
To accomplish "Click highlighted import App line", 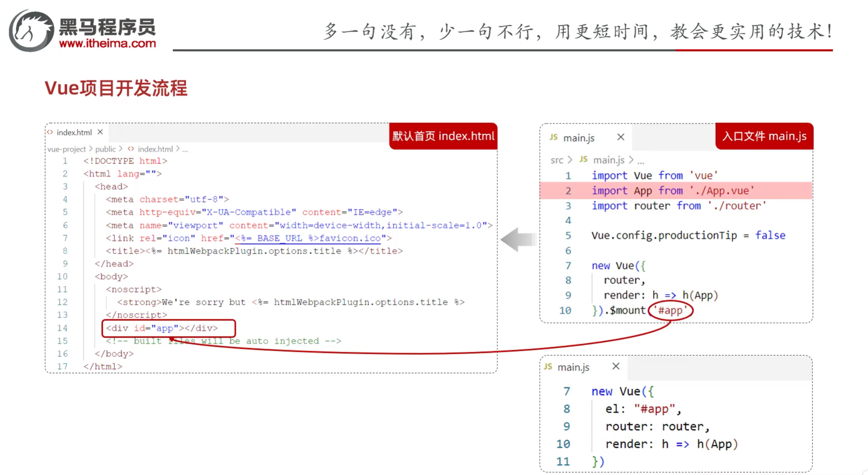I will point(673,190).
